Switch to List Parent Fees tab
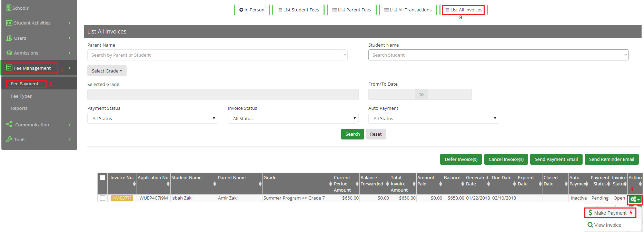 click(351, 10)
